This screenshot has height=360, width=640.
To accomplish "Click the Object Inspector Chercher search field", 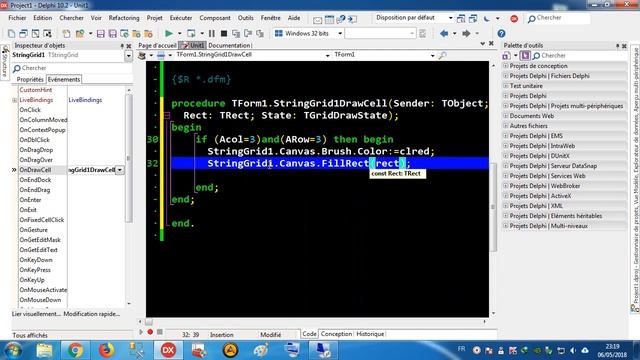I will click(x=72, y=68).
